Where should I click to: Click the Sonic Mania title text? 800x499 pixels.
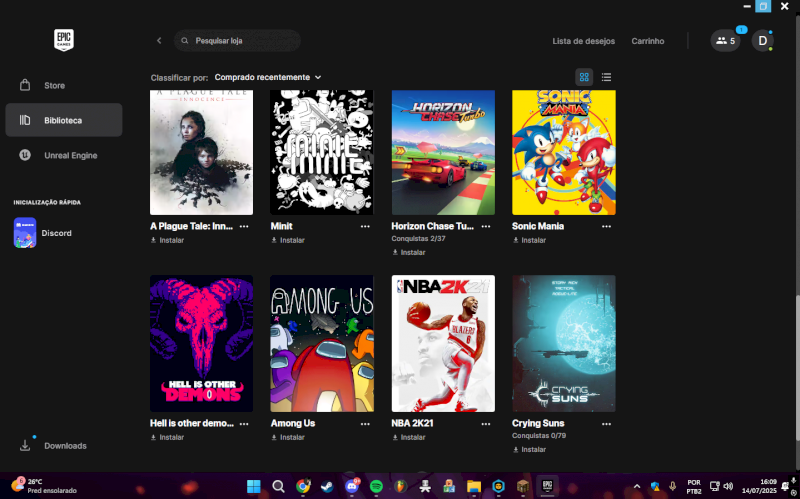[x=538, y=226]
